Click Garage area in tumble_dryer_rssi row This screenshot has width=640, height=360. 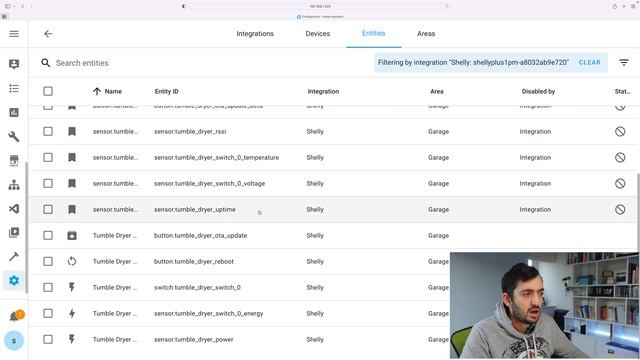pos(438,131)
